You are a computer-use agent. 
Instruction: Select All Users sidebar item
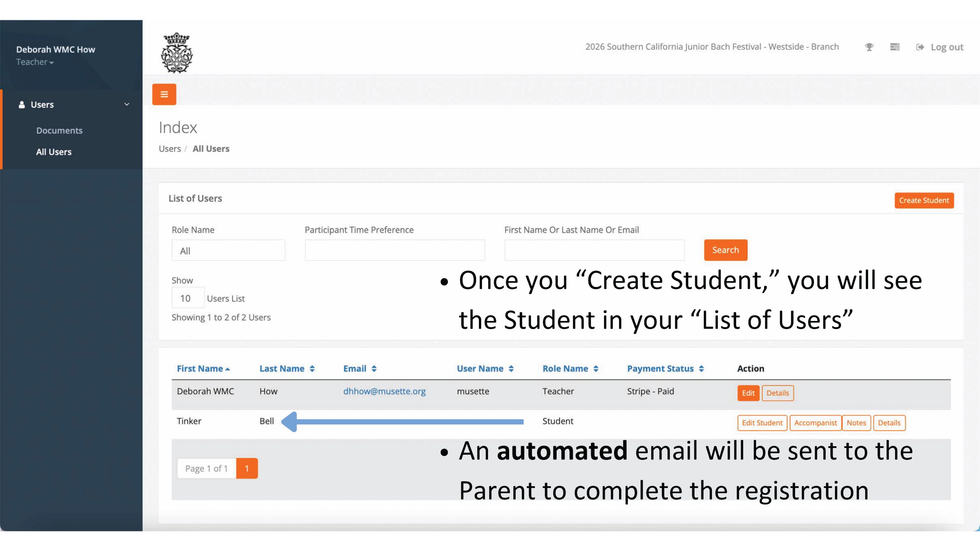54,152
